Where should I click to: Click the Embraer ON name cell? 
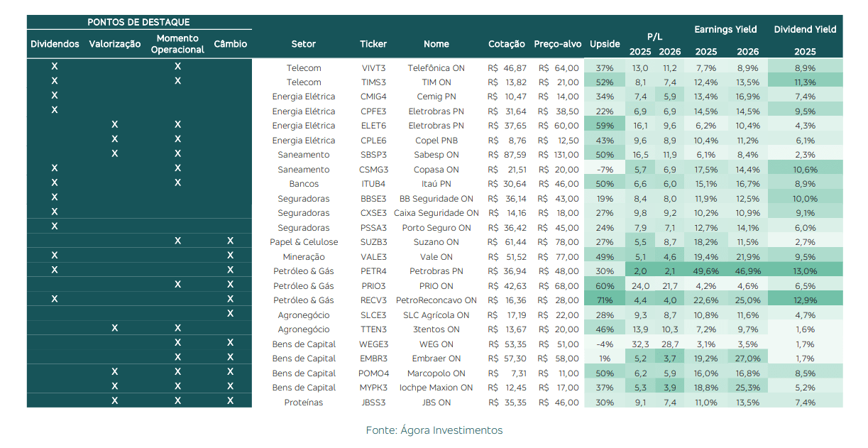(x=436, y=359)
